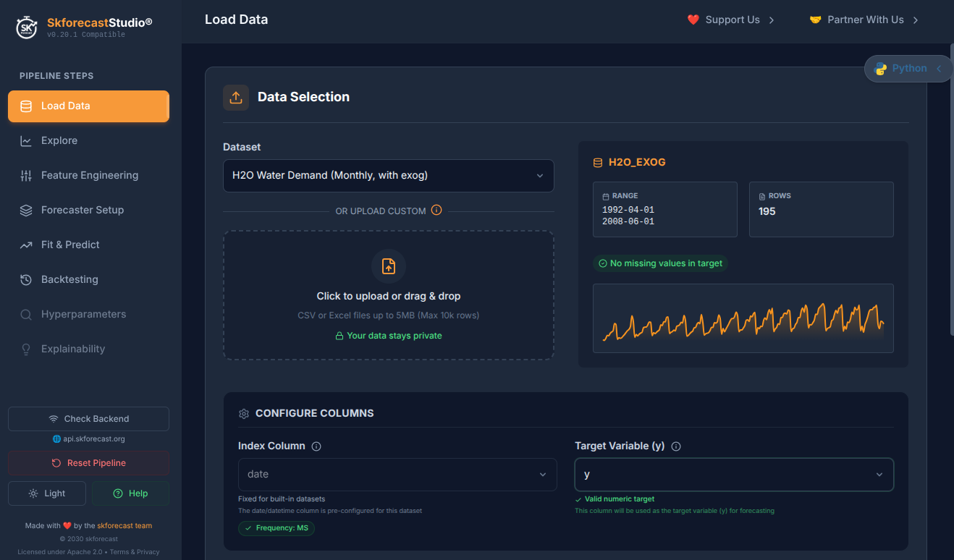Click info icon next to Or Upload Custom
The height and width of the screenshot is (560, 954).
(436, 211)
